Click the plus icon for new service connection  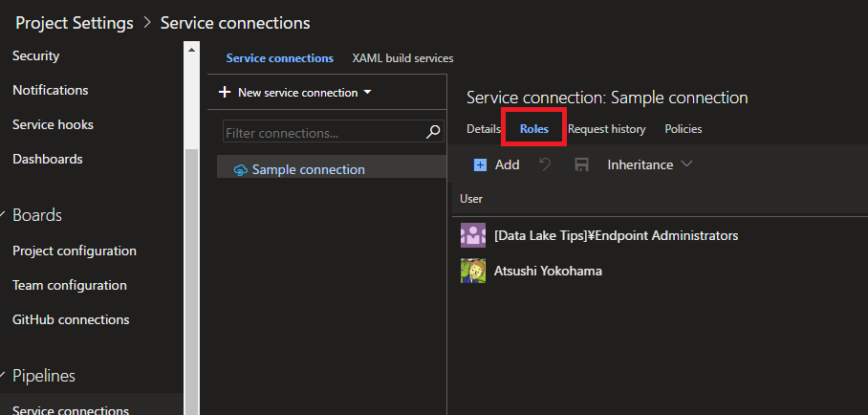[x=225, y=93]
